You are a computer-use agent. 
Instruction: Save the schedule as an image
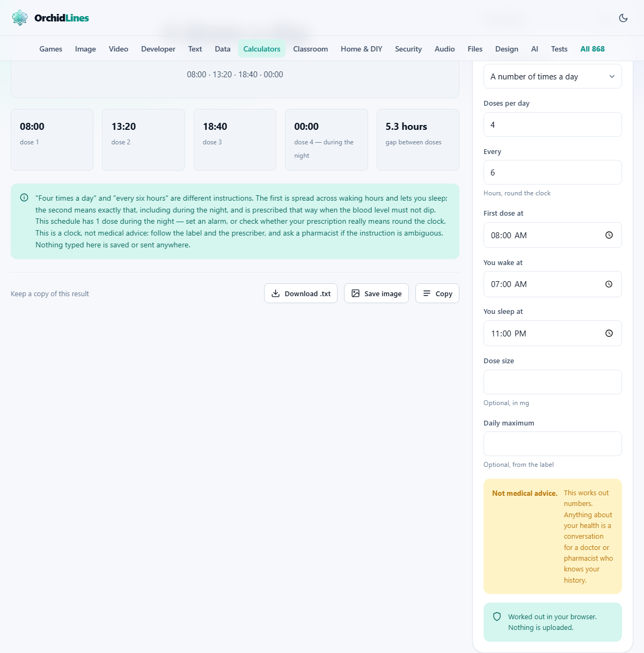point(376,294)
